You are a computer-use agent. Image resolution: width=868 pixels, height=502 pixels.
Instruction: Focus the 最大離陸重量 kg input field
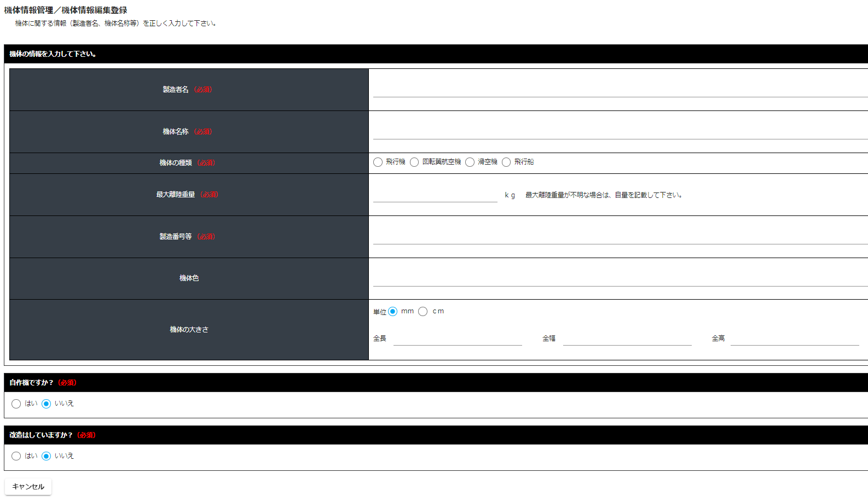pyautogui.click(x=435, y=195)
